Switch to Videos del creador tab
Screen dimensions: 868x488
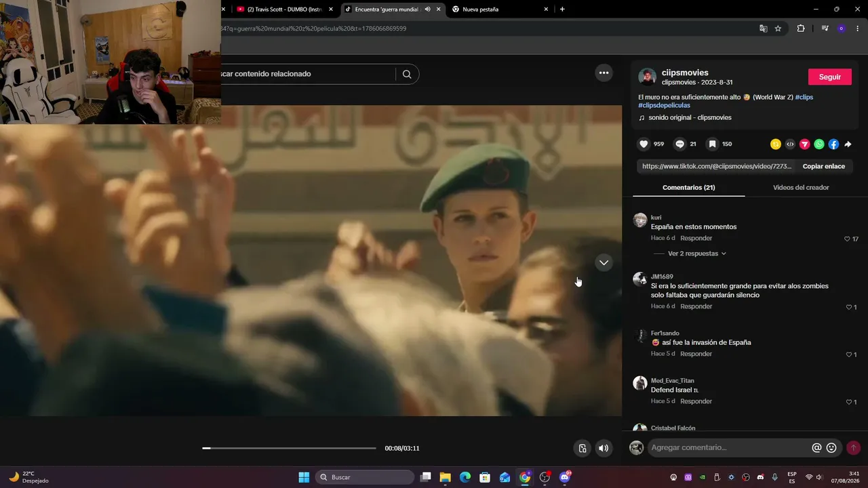(x=801, y=187)
